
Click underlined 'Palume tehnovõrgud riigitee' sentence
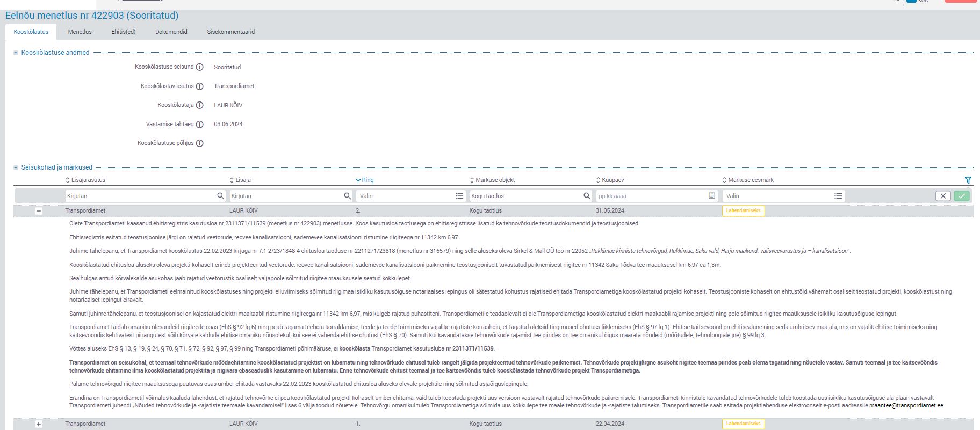[299, 384]
